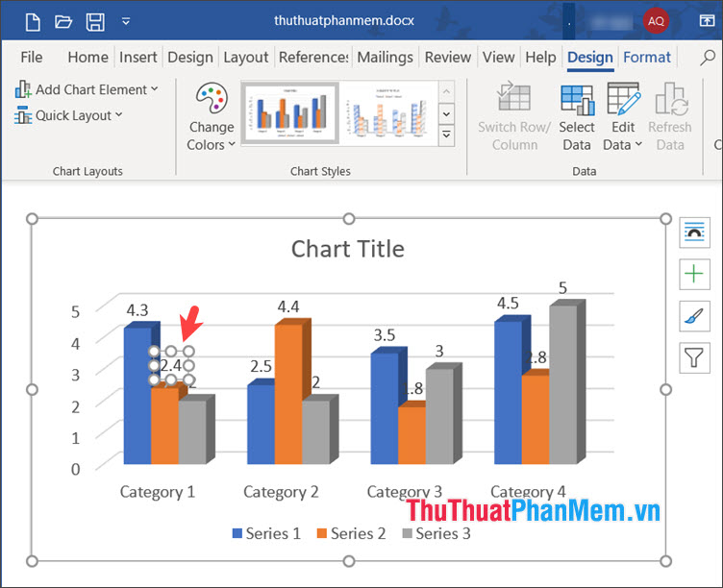Click Switch Row/Column button
Viewport: 723px width, 588px height.
pos(513,117)
